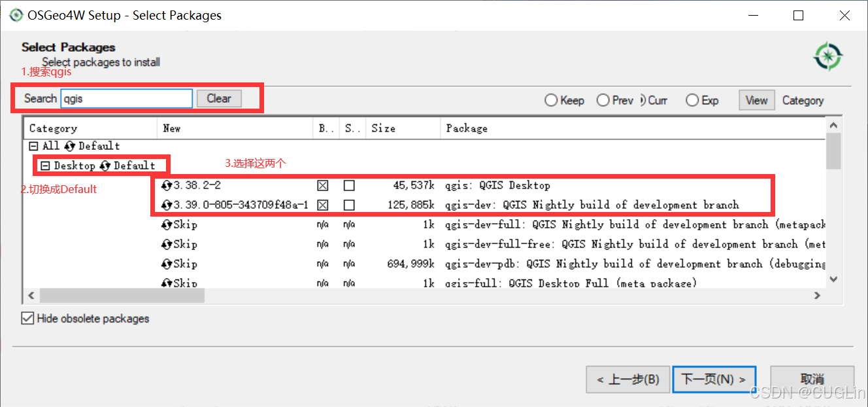Toggle the binary checkbox for qgis: QGIS Desktop
Image resolution: width=868 pixels, height=407 pixels.
tap(322, 186)
